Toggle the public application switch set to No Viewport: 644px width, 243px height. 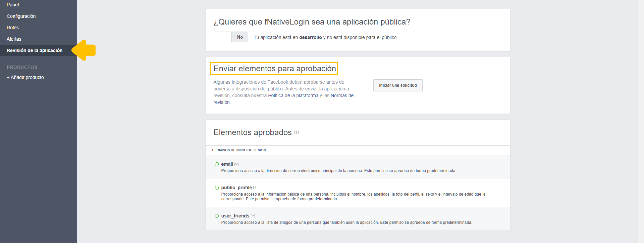pyautogui.click(x=231, y=37)
